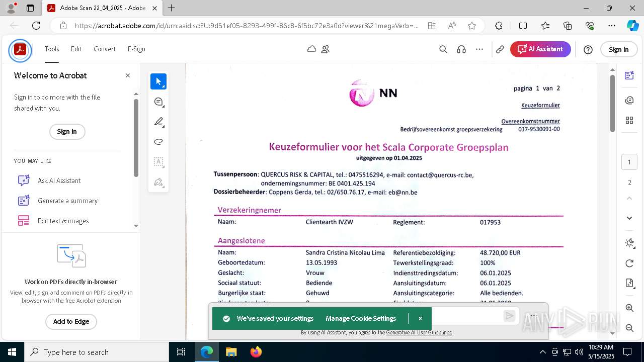Image resolution: width=644 pixels, height=362 pixels.
Task: Go to the previous page arrow
Action: pyautogui.click(x=629, y=199)
